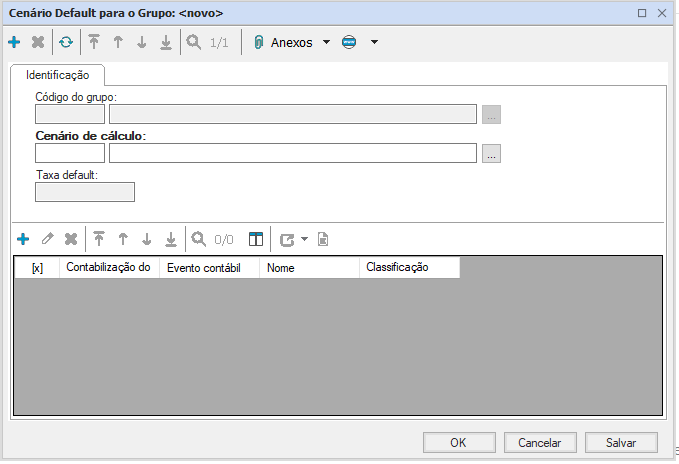Expand the export icon dropdown arrow
Image resolution: width=679 pixels, height=464 pixels.
304,239
